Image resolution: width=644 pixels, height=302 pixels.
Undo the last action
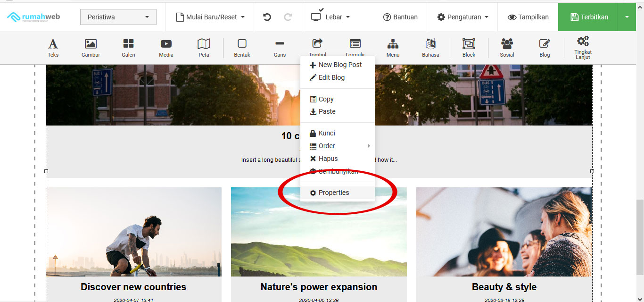point(267,17)
